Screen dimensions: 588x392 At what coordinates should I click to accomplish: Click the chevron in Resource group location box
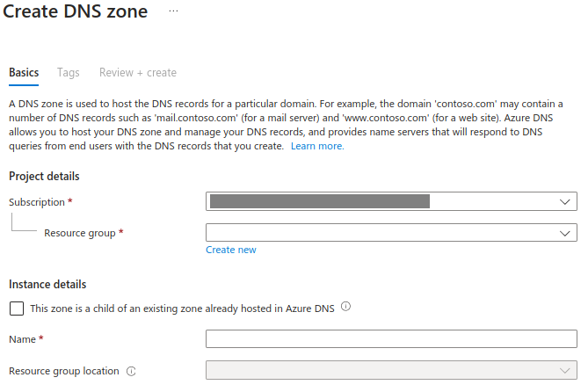tap(565, 371)
